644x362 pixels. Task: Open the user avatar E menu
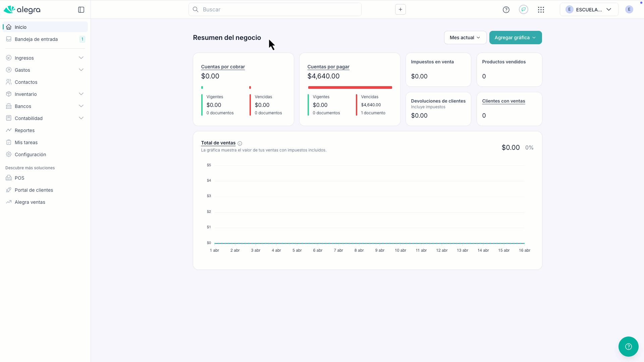click(x=629, y=9)
